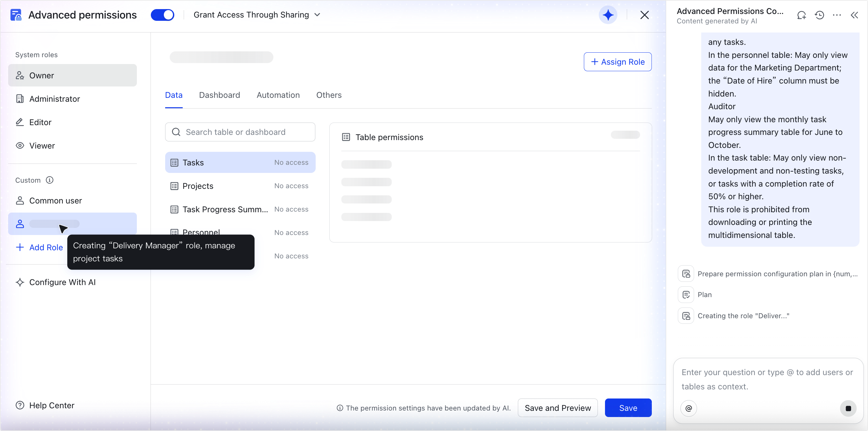
Task: Click the Tasks table icon
Action: coord(174,163)
